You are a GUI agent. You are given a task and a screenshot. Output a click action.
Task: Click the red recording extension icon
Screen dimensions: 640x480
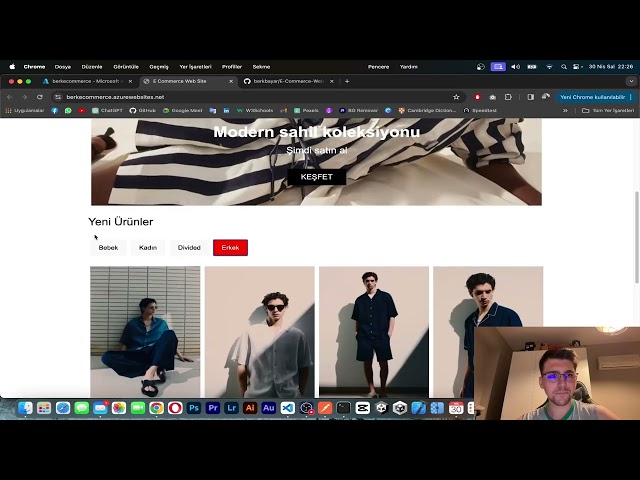point(477,97)
